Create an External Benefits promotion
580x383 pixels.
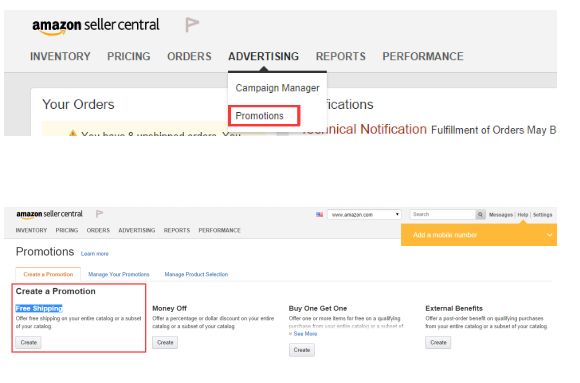click(x=438, y=343)
